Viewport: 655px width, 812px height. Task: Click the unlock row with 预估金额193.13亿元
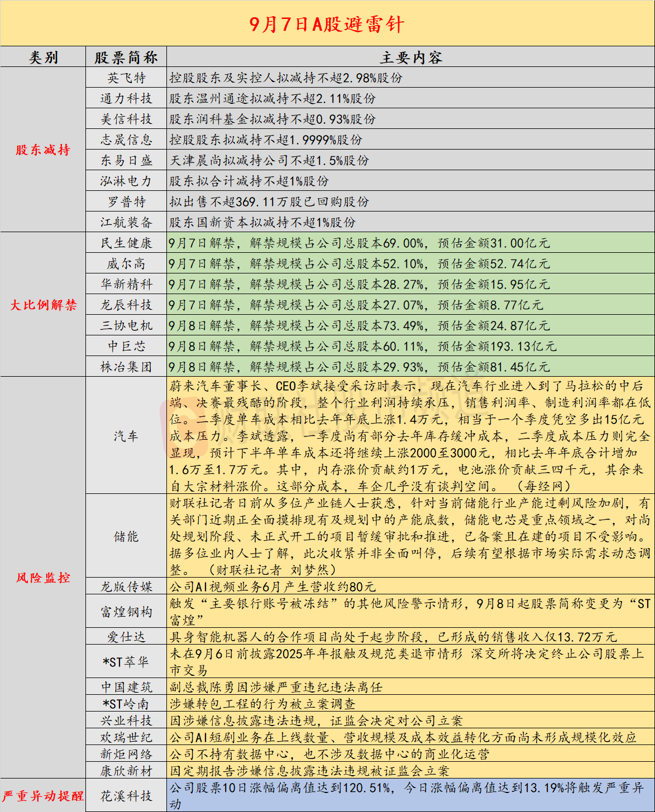coord(410,346)
